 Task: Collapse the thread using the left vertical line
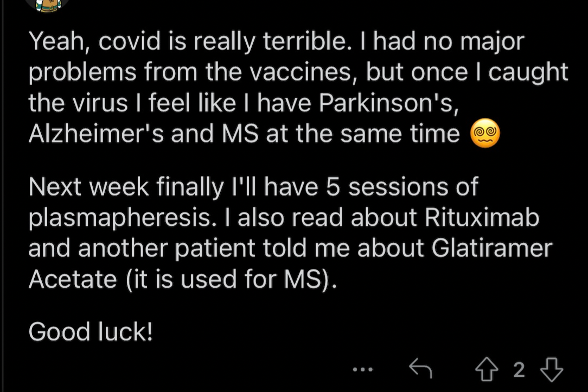tap(2, 196)
